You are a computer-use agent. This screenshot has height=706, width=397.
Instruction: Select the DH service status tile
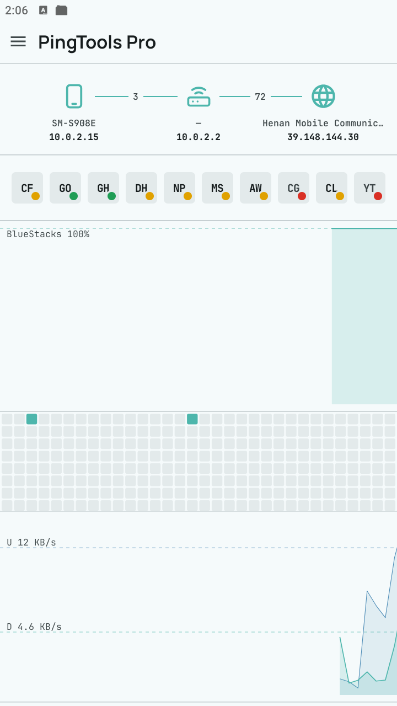tap(141, 188)
